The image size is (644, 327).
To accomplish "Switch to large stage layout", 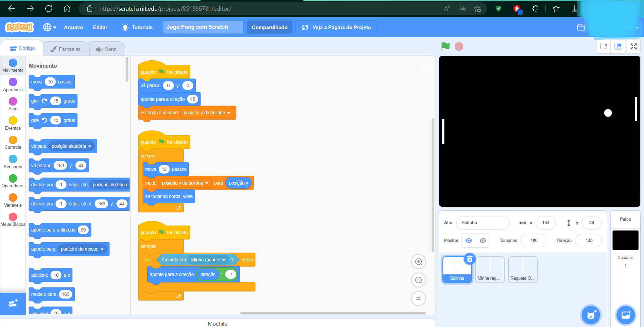I will [x=618, y=47].
